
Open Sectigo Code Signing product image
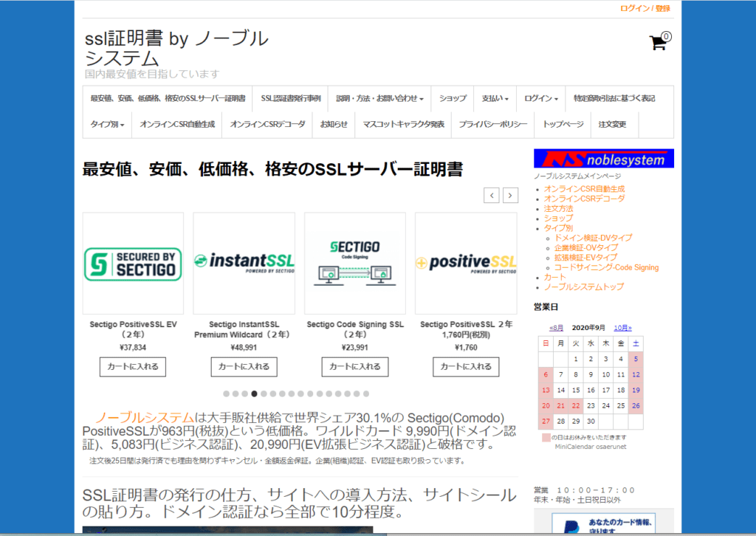(355, 264)
